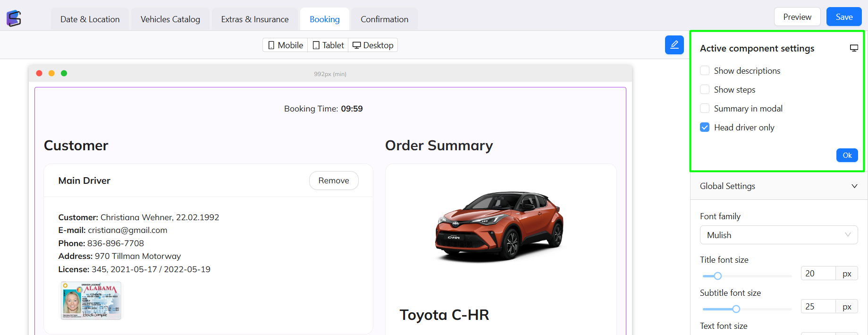Remove the Main Driver
The width and height of the screenshot is (868, 335).
coord(333,180)
